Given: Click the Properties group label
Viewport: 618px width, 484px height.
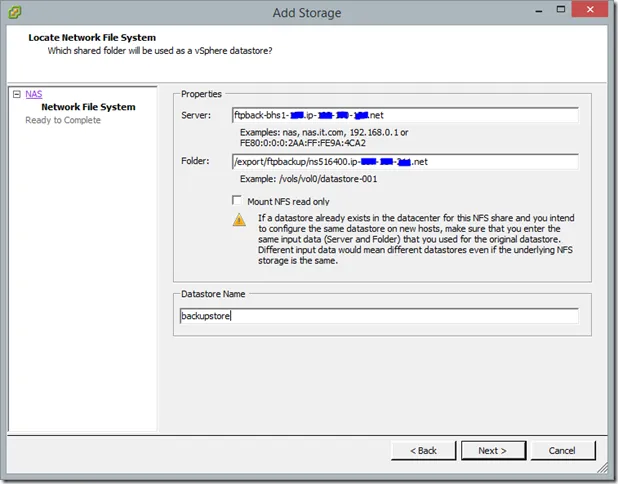Looking at the screenshot, I should [x=201, y=94].
